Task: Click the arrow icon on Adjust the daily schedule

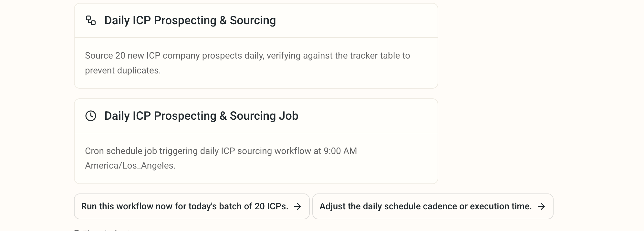Action: pyautogui.click(x=541, y=206)
